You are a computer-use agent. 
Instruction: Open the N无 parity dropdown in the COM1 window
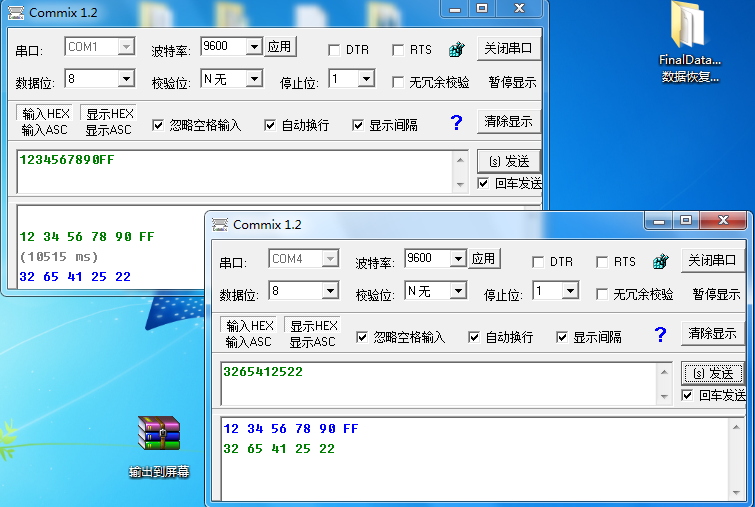click(254, 78)
